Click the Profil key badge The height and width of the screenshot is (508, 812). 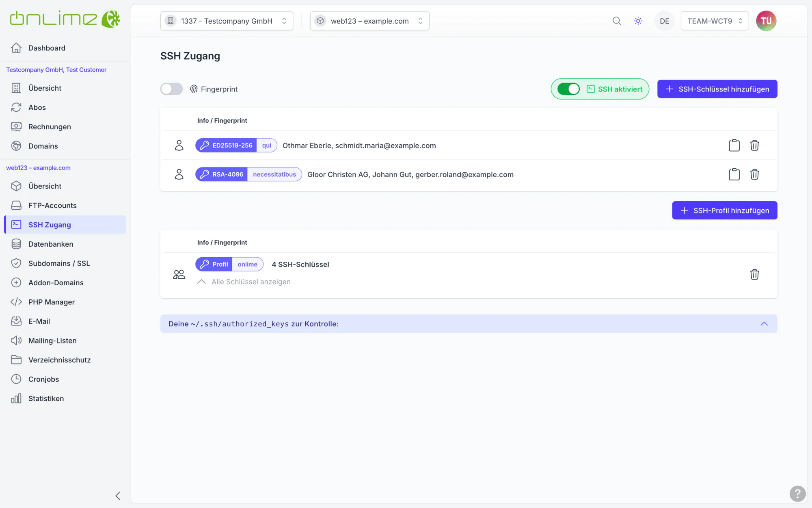pos(214,264)
